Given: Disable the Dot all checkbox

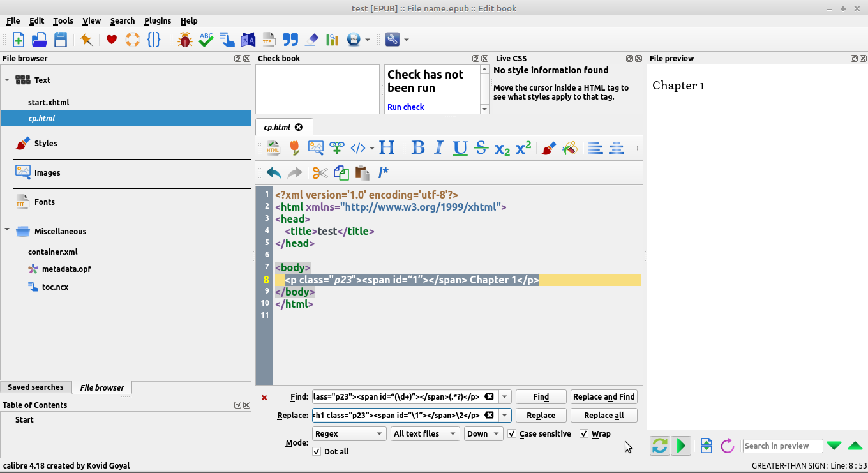Looking at the screenshot, I should coord(317,452).
